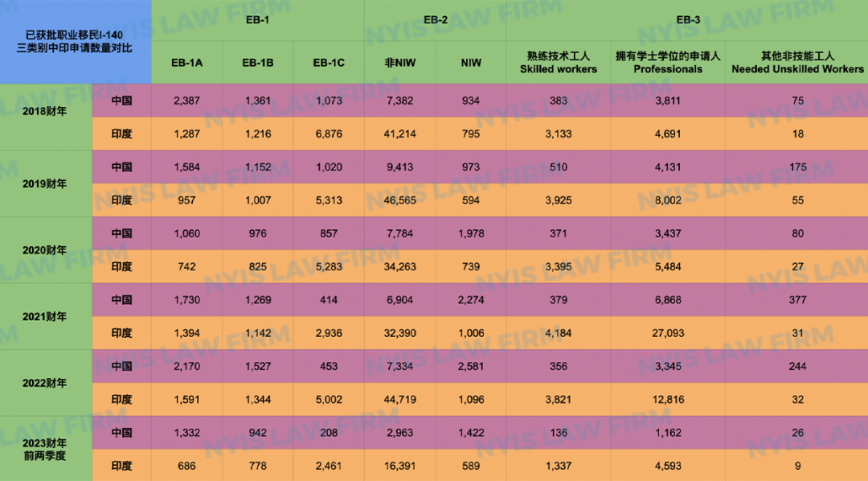Click the cell with value 32,390
This screenshot has width=868, height=481.
(399, 333)
